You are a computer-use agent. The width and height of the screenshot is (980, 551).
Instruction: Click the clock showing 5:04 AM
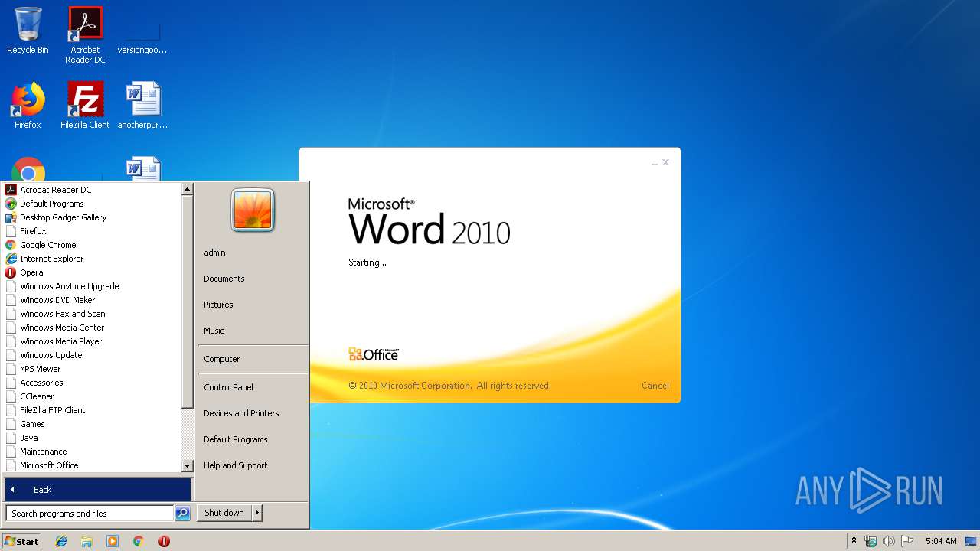pos(940,541)
